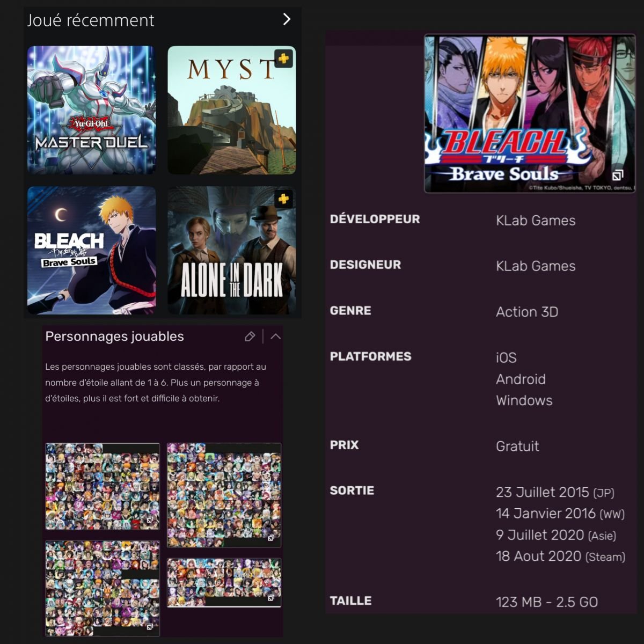Screen dimensions: 644x644
Task: Click the '14 Janvier 2016 (WW)' release date
Action: click(560, 514)
